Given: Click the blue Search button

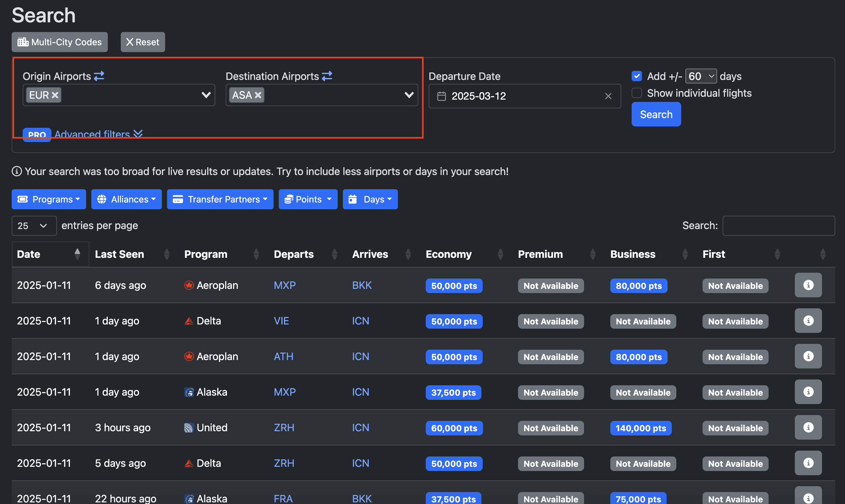Looking at the screenshot, I should pyautogui.click(x=656, y=115).
